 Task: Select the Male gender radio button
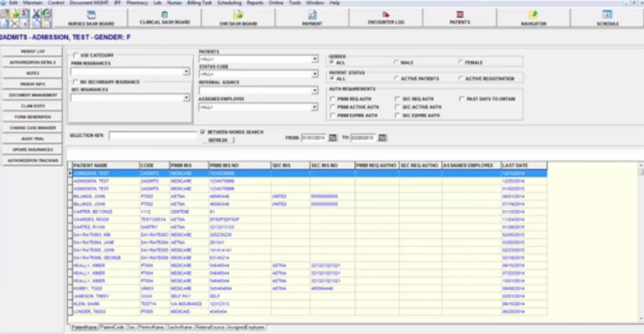point(396,62)
